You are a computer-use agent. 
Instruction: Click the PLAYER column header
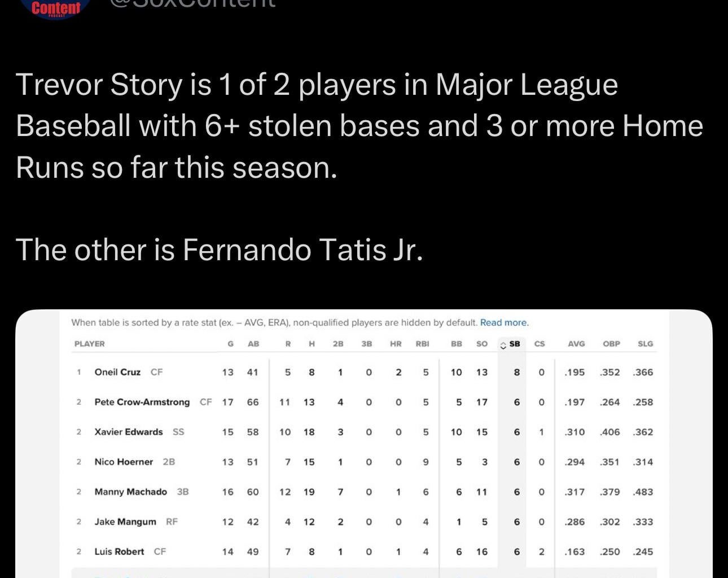[90, 344]
